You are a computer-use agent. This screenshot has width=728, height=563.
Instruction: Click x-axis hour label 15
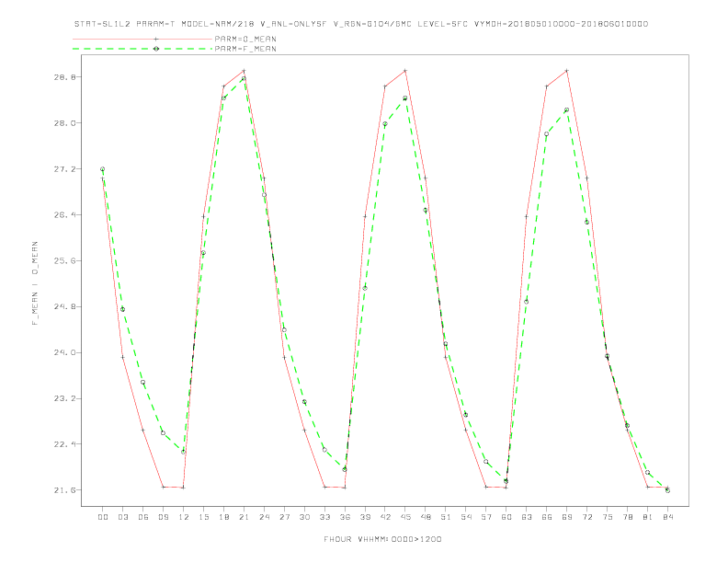[203, 517]
